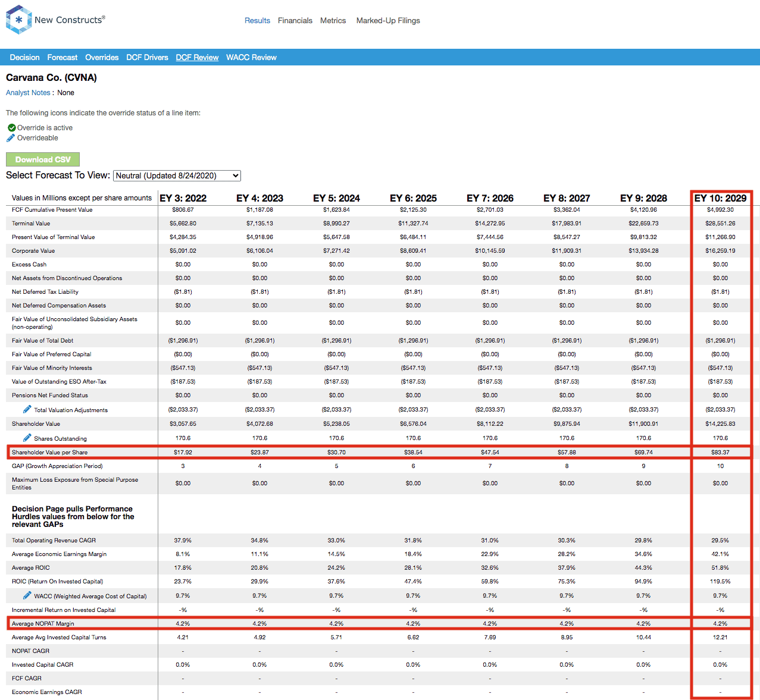This screenshot has width=760, height=700.
Task: Select the EY 9: 2028 column header
Action: coord(643,198)
